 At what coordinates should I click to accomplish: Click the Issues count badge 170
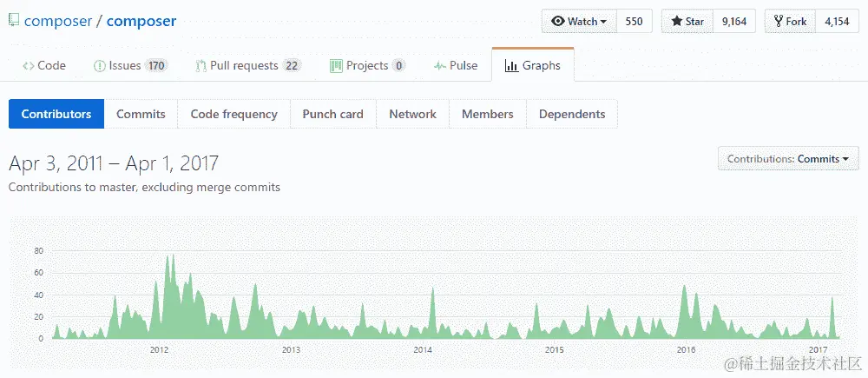[156, 66]
